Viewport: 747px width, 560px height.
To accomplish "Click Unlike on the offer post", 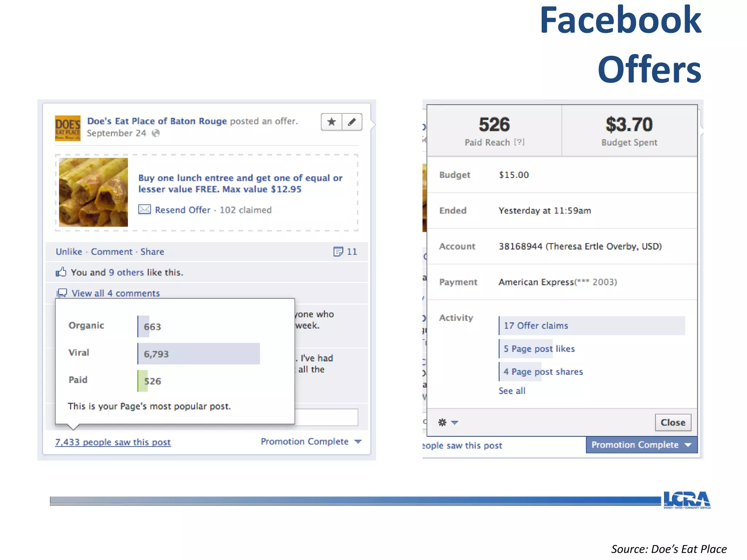I will pyautogui.click(x=69, y=252).
